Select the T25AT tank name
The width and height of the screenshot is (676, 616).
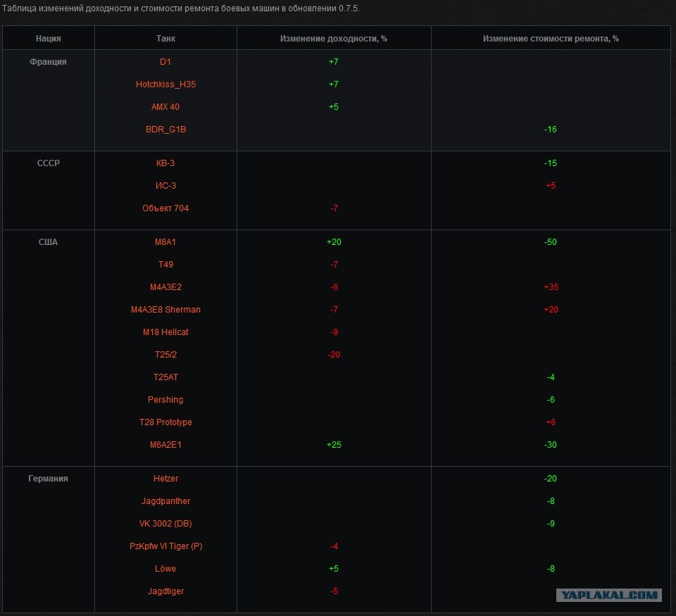tap(165, 377)
